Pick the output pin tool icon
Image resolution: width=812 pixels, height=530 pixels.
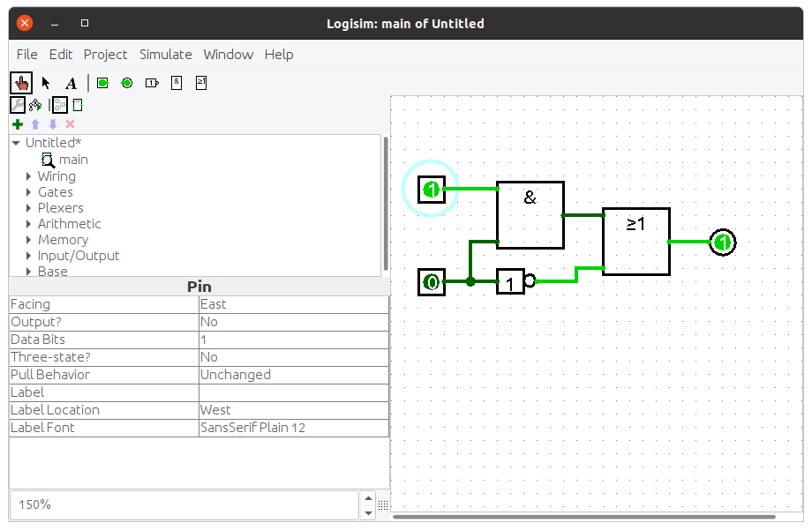[127, 83]
